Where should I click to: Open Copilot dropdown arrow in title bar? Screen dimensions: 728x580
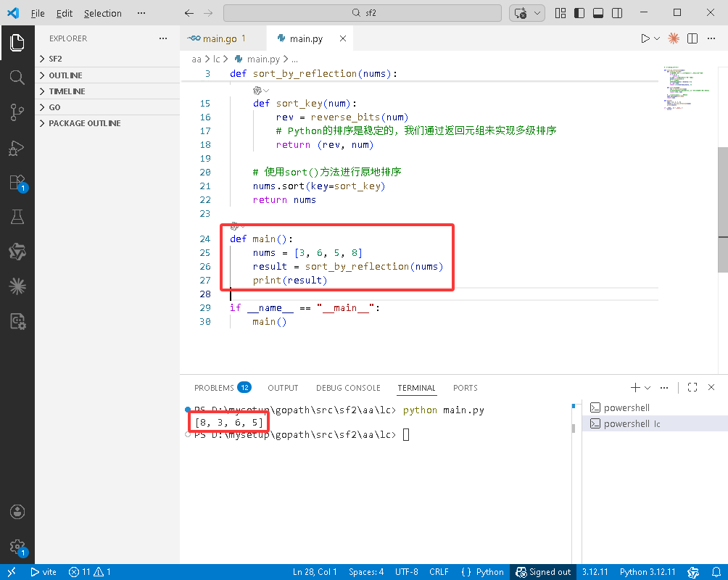[x=537, y=13]
